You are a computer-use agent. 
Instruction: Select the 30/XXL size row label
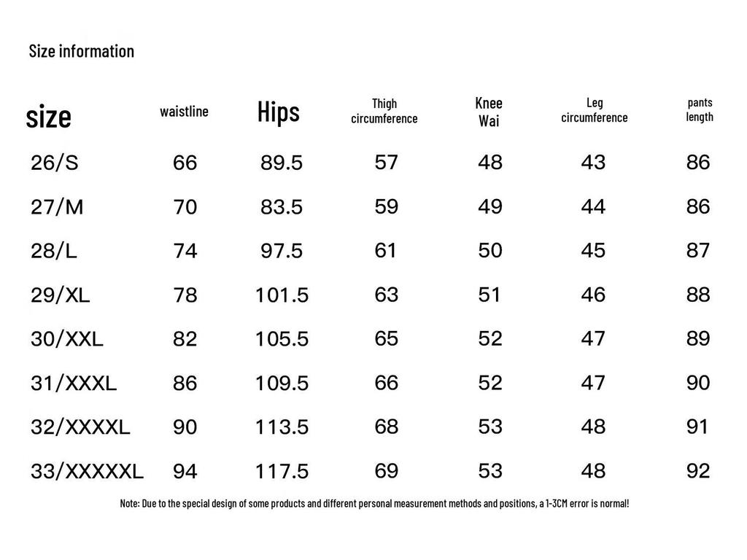point(67,339)
